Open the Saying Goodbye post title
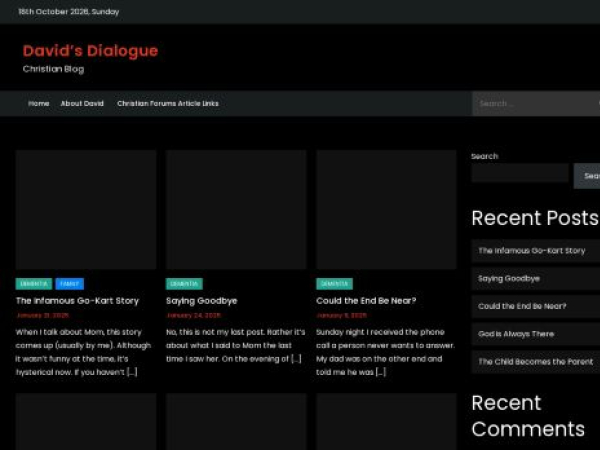Viewport: 600px width, 450px height. (x=202, y=301)
